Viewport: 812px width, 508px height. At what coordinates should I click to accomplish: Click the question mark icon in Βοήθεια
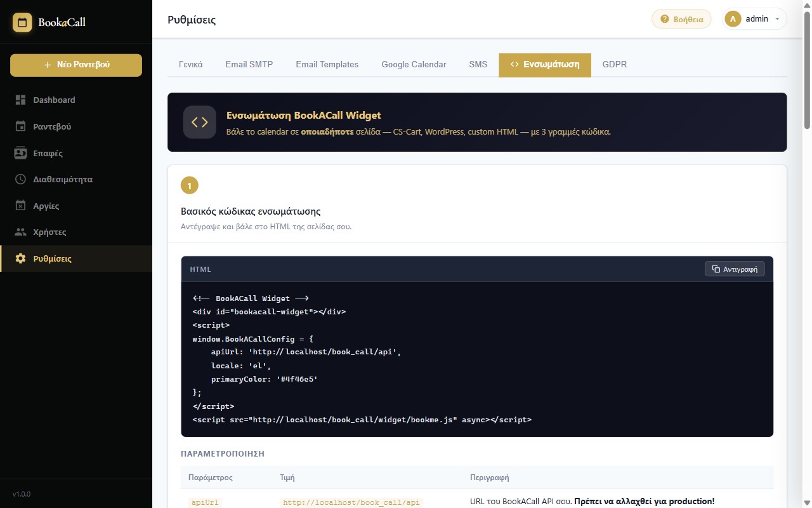tap(665, 19)
